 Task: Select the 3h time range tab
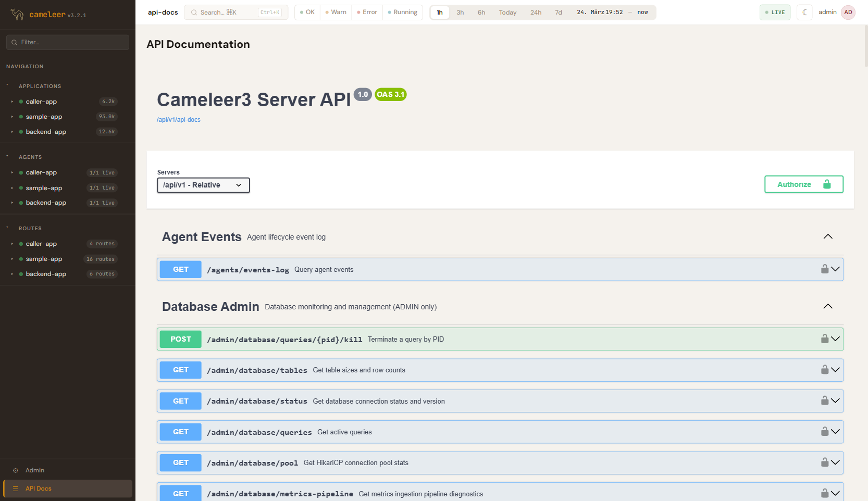tap(460, 12)
